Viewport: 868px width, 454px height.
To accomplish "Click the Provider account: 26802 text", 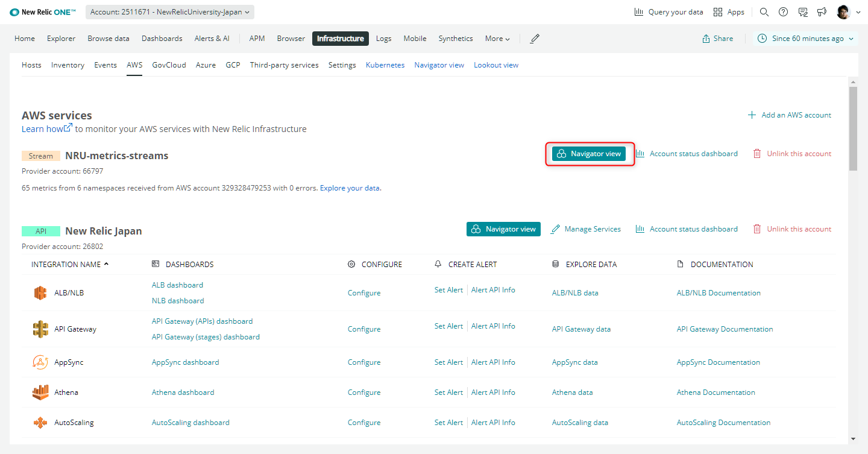I will [x=63, y=247].
